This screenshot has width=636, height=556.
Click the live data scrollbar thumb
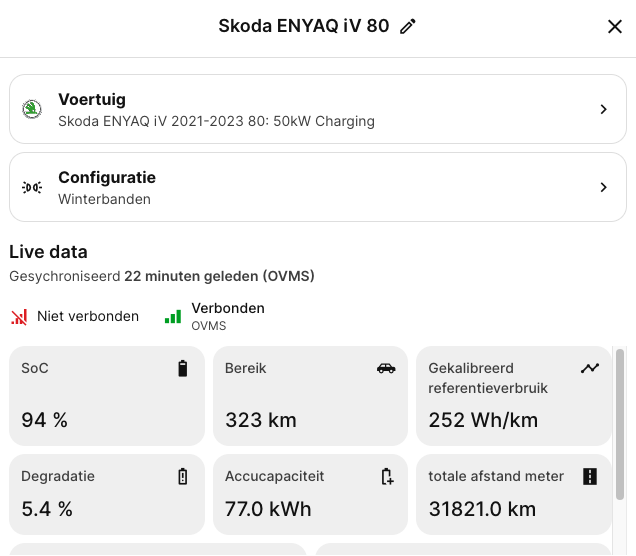[620, 424]
